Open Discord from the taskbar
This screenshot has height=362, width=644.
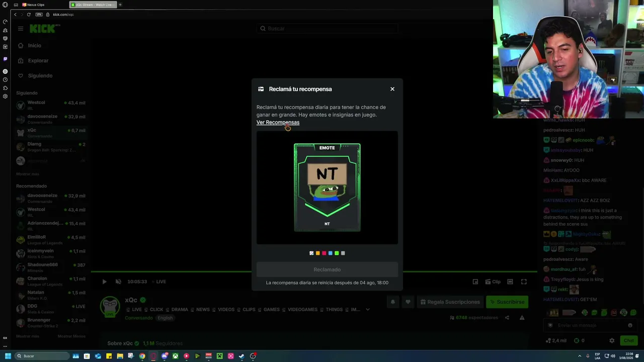164,356
